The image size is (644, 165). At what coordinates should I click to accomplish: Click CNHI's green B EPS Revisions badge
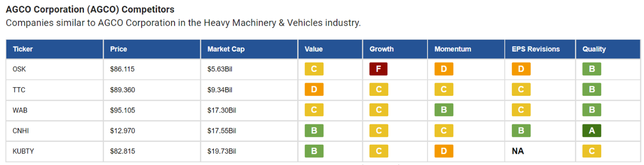[x=521, y=131]
